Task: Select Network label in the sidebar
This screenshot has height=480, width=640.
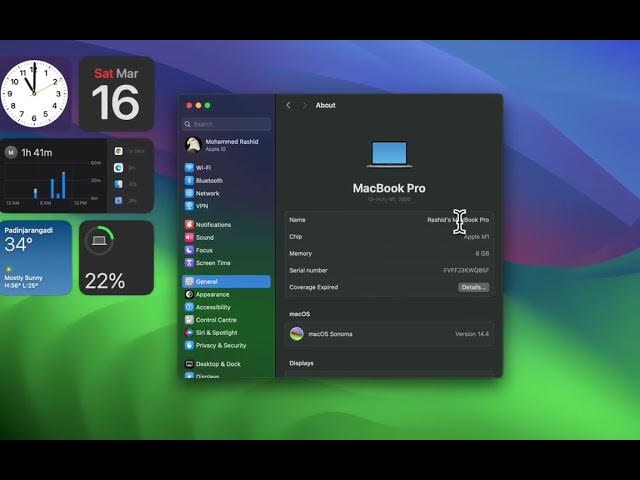Action: pyautogui.click(x=207, y=193)
